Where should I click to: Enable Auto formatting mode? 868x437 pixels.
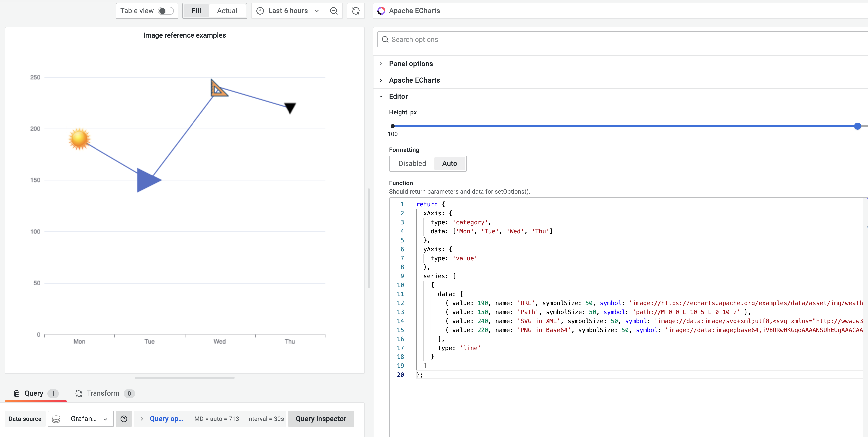click(x=450, y=164)
